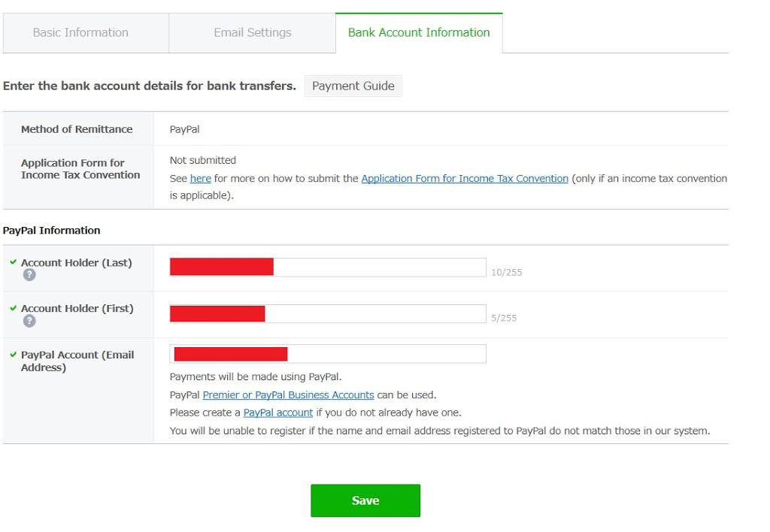Click the "Not submitted" status text
Image resolution: width=770 pixels, height=532 pixels.
203,160
